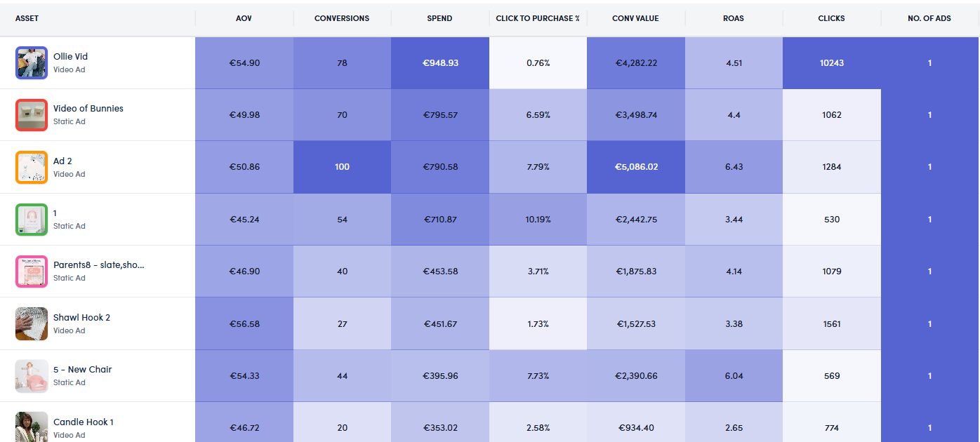Sort by the ROAS column header
Image resolution: width=980 pixels, height=442 pixels.
pos(734,18)
